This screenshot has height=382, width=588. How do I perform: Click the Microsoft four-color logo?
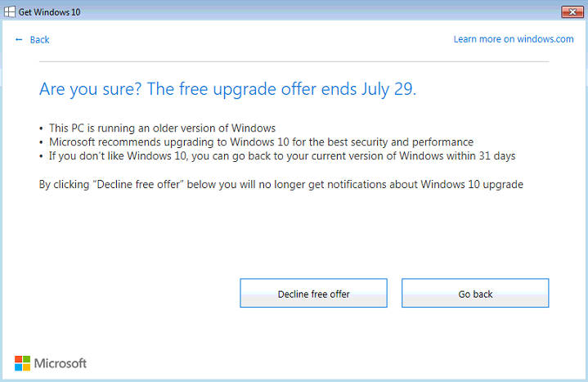pyautogui.click(x=23, y=363)
